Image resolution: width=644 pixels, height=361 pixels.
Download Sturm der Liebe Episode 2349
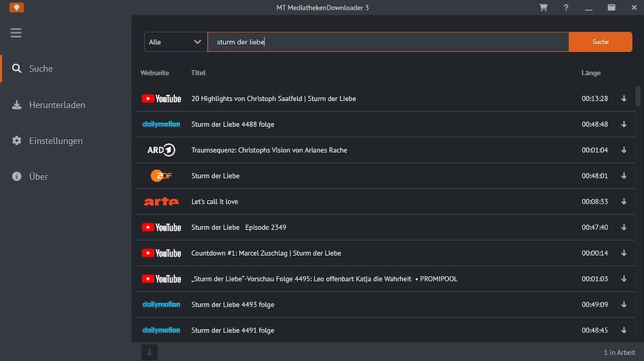[624, 228]
